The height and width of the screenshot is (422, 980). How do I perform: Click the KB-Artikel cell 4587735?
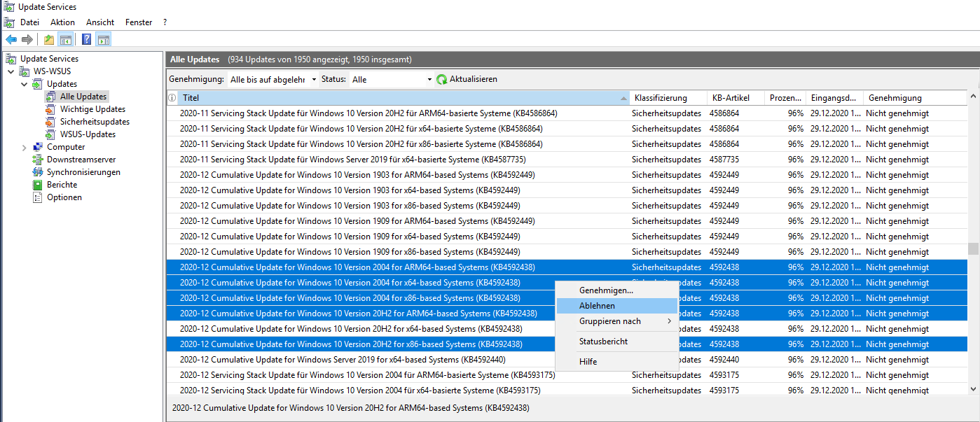724,160
